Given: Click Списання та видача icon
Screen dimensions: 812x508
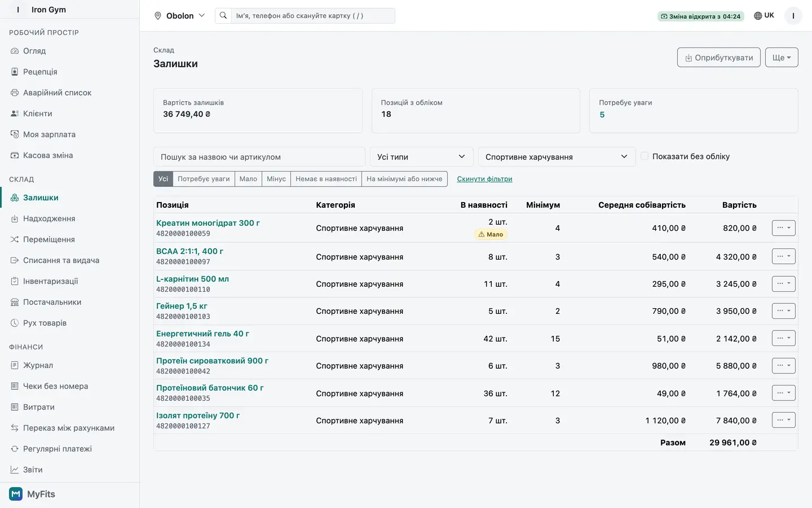Looking at the screenshot, I should tap(15, 260).
